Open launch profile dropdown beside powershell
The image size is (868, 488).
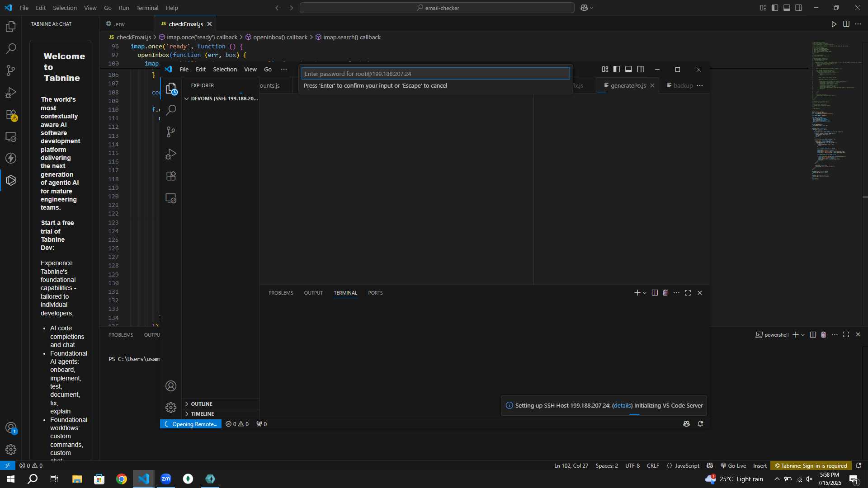[x=803, y=335]
